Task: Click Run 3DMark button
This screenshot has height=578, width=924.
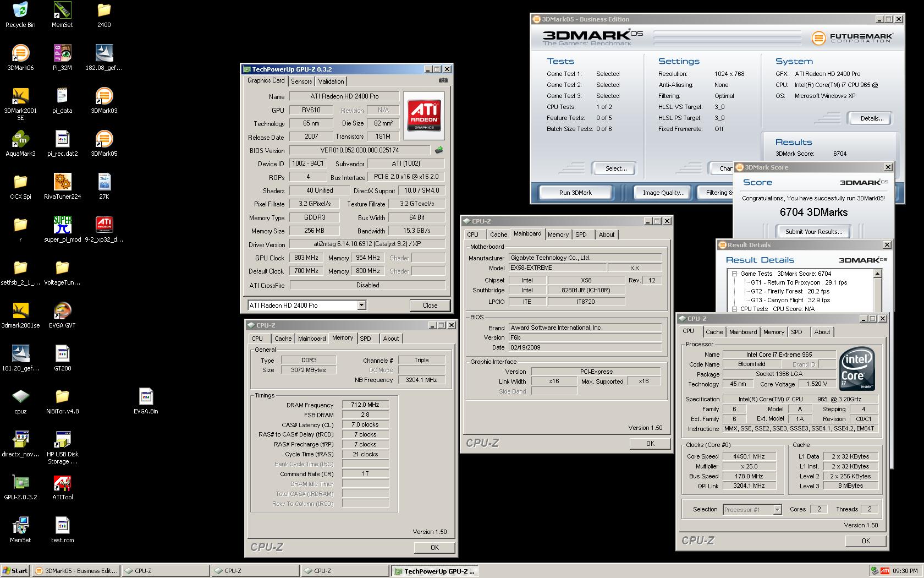Action: pyautogui.click(x=575, y=193)
